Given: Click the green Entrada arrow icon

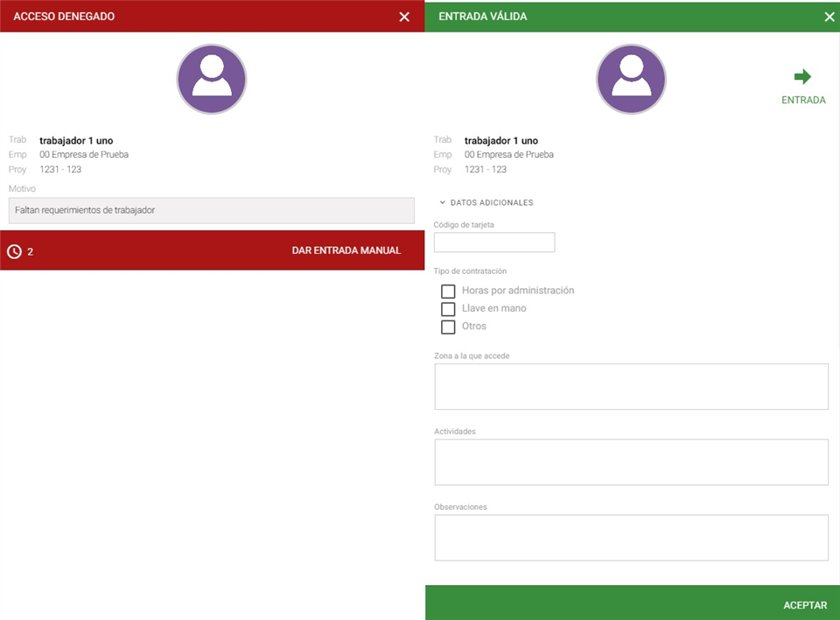Looking at the screenshot, I should pos(802,77).
